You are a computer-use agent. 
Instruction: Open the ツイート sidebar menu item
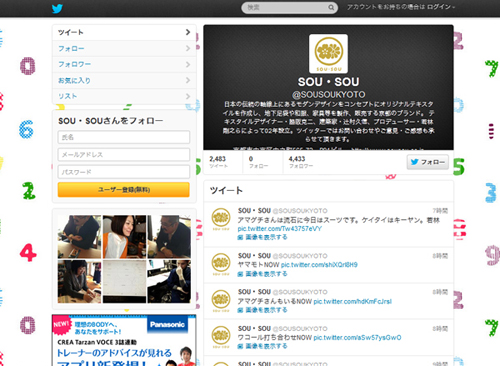tap(124, 32)
